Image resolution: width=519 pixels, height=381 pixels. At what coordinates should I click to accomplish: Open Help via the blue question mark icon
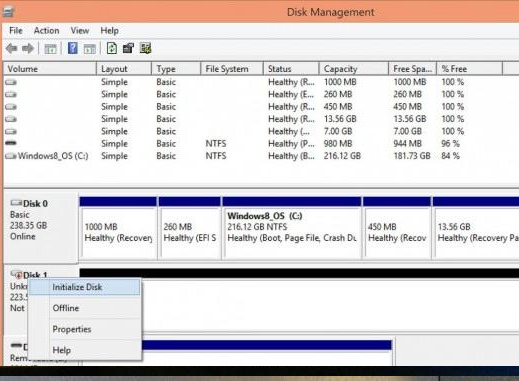coord(73,48)
